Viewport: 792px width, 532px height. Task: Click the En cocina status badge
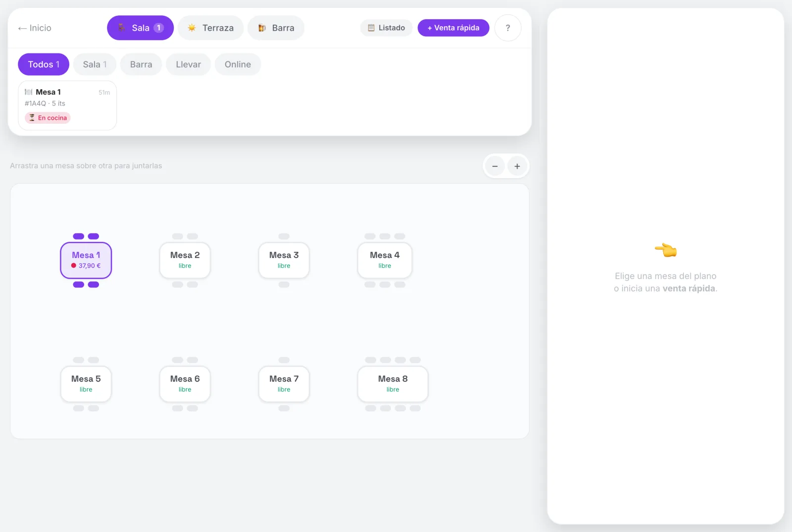click(48, 118)
